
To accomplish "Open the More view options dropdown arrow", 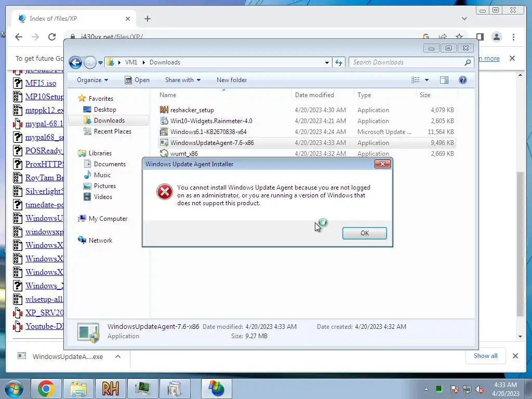I will tap(427, 80).
